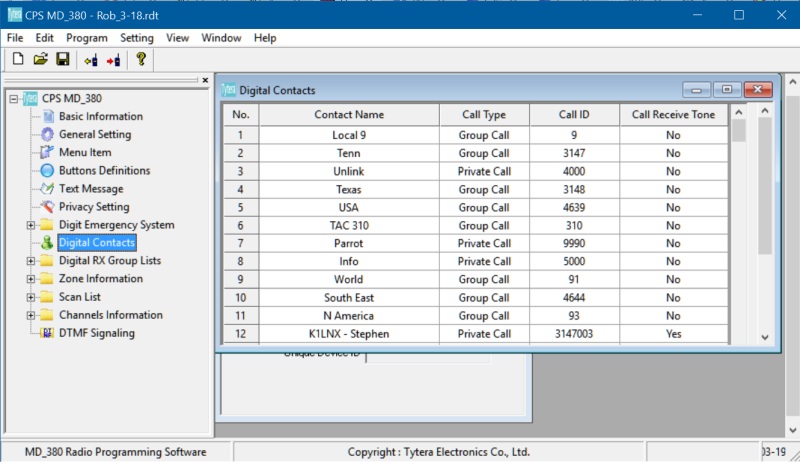Expand the Channels Information node
This screenshot has width=800, height=462.
31,315
